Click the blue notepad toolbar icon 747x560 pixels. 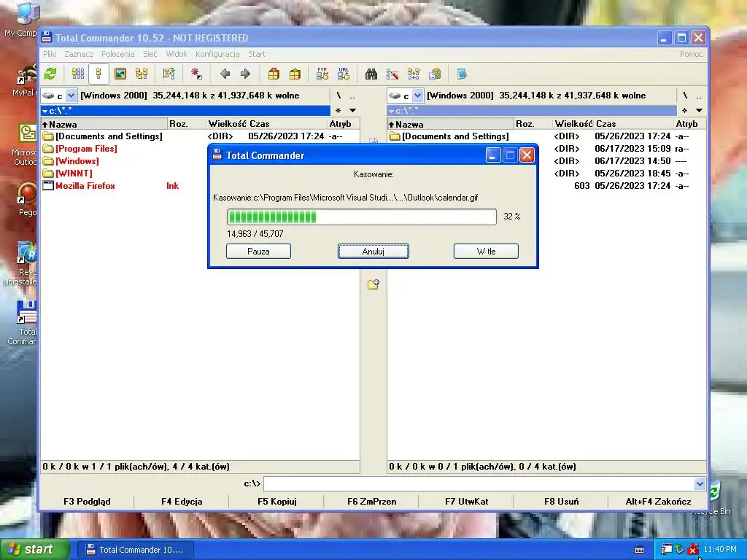tap(462, 74)
